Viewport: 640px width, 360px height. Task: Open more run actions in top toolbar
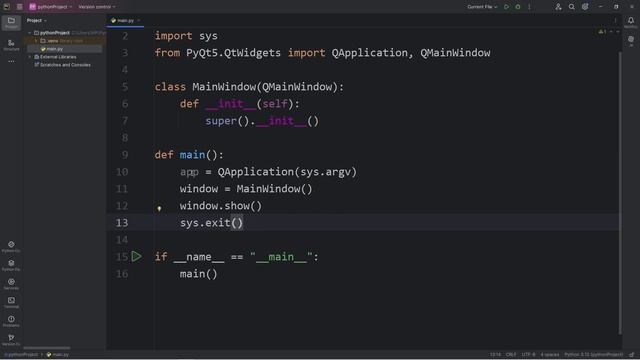point(529,7)
